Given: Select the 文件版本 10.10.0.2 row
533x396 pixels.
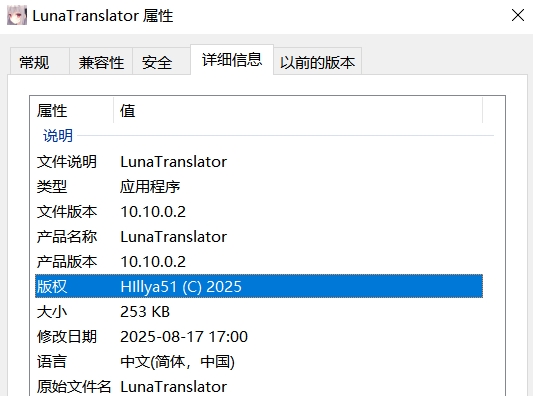Looking at the screenshot, I should coord(259,211).
